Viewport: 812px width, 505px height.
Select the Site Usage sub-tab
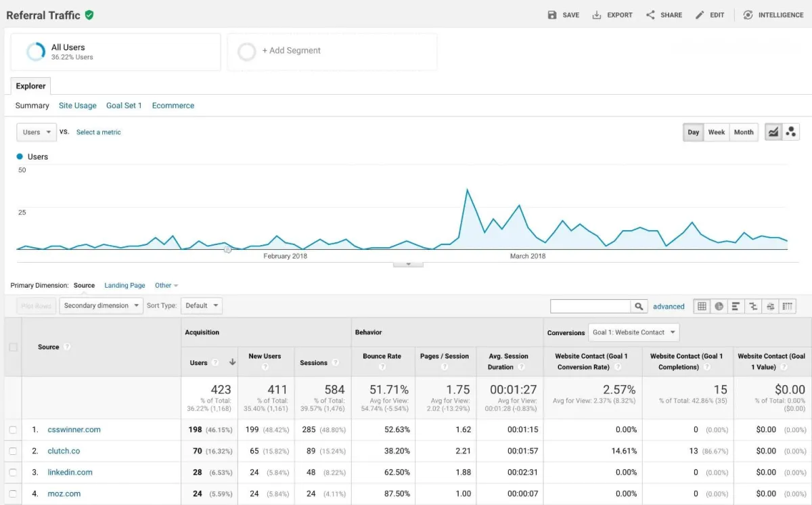point(78,106)
